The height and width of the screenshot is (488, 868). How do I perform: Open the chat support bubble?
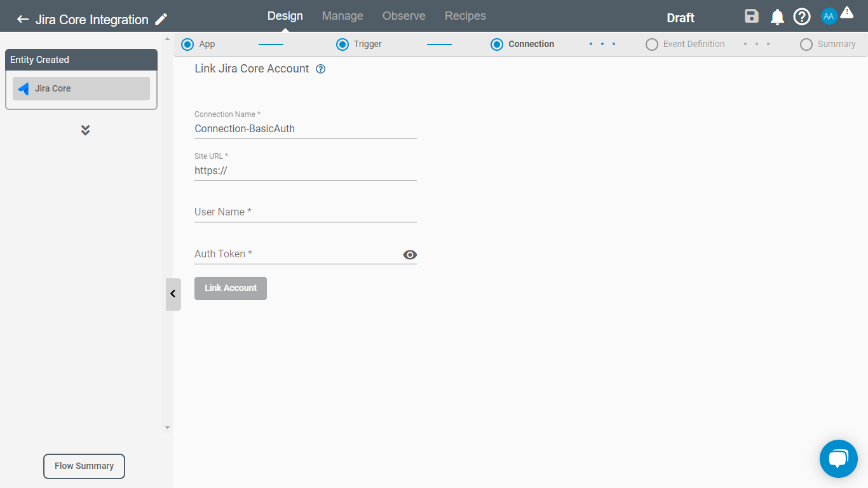839,459
